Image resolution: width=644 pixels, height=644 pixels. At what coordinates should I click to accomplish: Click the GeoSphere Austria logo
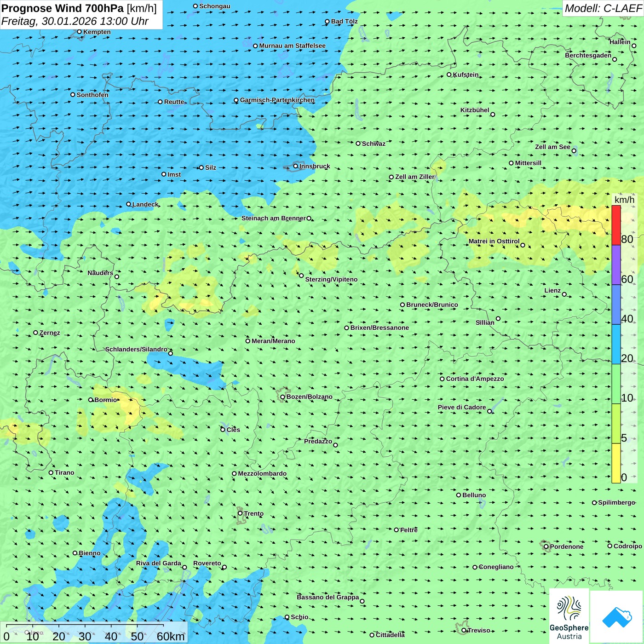point(569,616)
